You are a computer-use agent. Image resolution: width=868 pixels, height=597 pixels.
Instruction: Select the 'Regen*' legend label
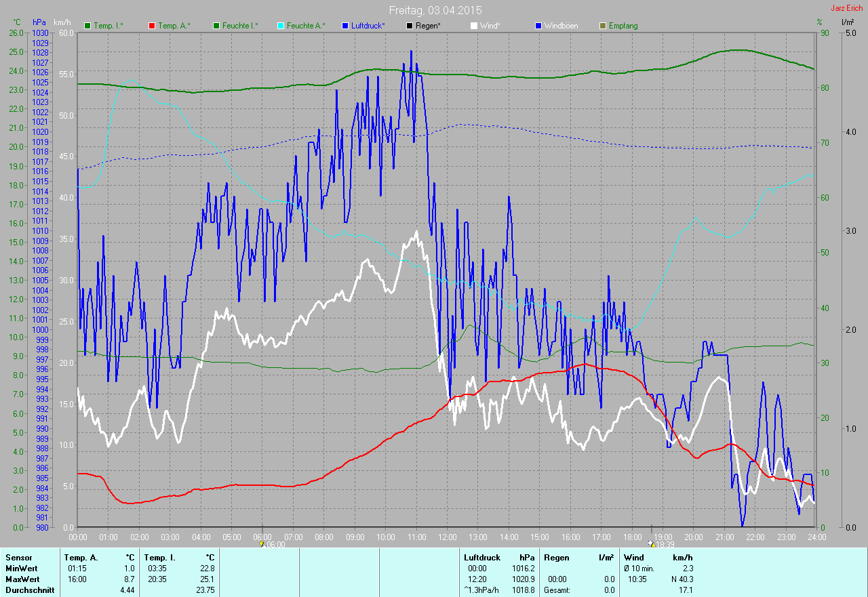(x=428, y=26)
